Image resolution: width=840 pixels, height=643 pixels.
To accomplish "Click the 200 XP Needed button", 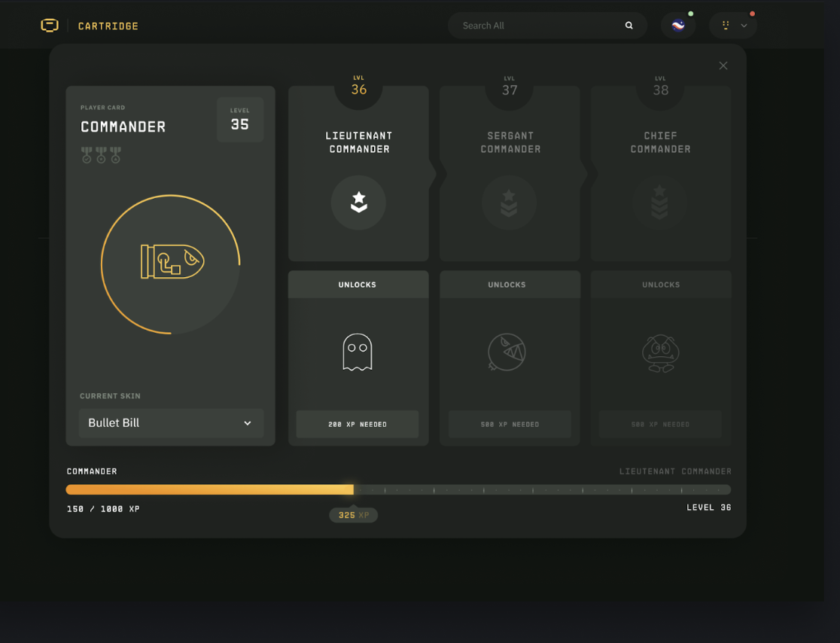I will [x=358, y=425].
